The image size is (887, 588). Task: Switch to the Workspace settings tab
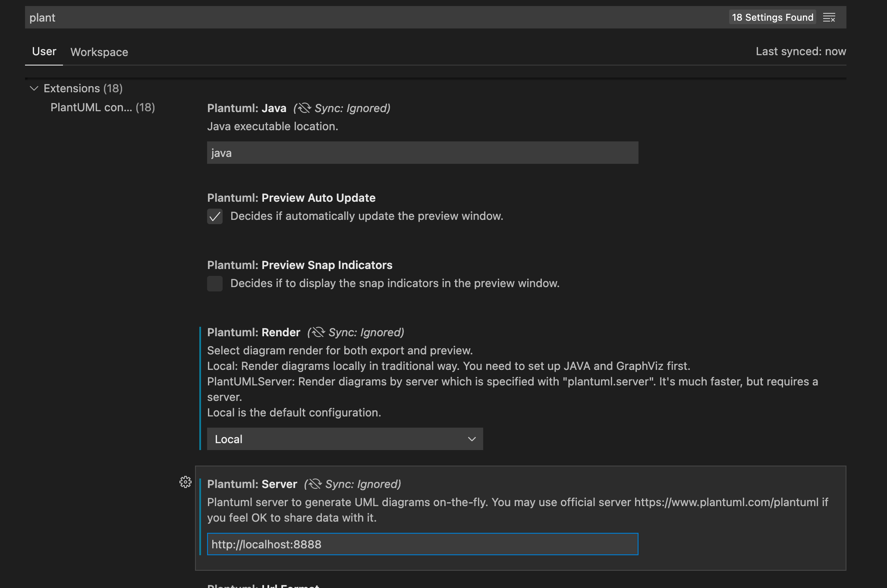99,52
